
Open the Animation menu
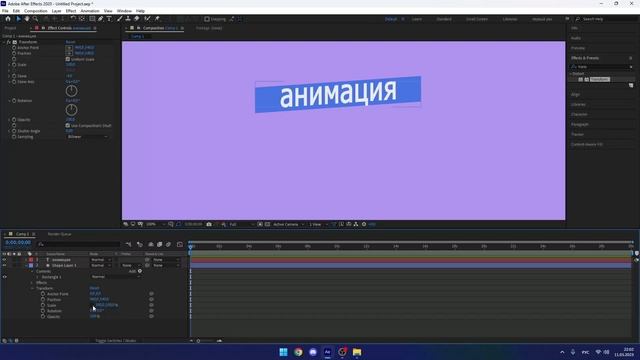tap(90, 11)
